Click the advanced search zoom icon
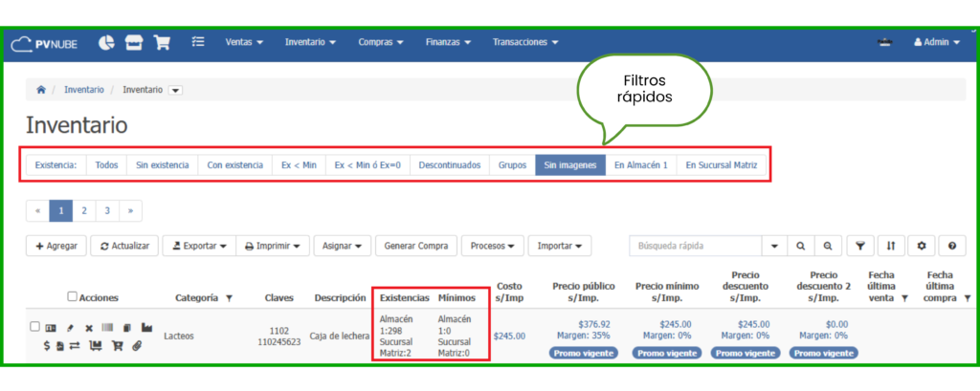The height and width of the screenshot is (391, 980). pyautogui.click(x=828, y=246)
